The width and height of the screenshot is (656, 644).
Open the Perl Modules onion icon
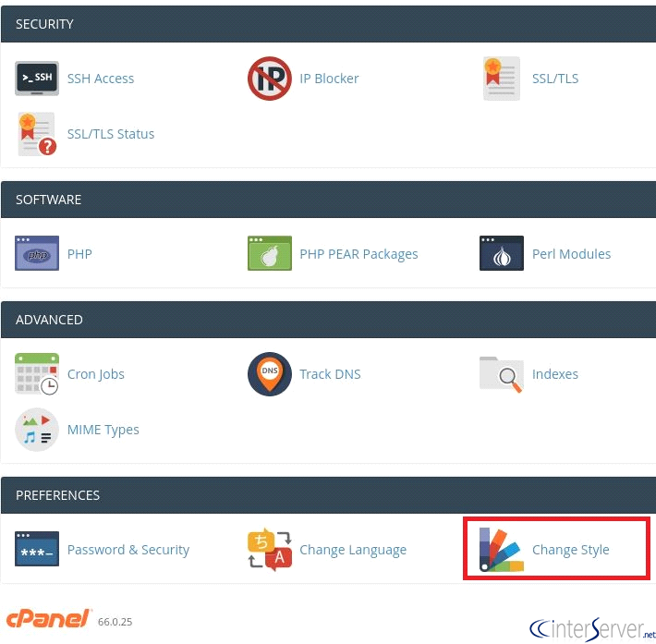[x=501, y=253]
